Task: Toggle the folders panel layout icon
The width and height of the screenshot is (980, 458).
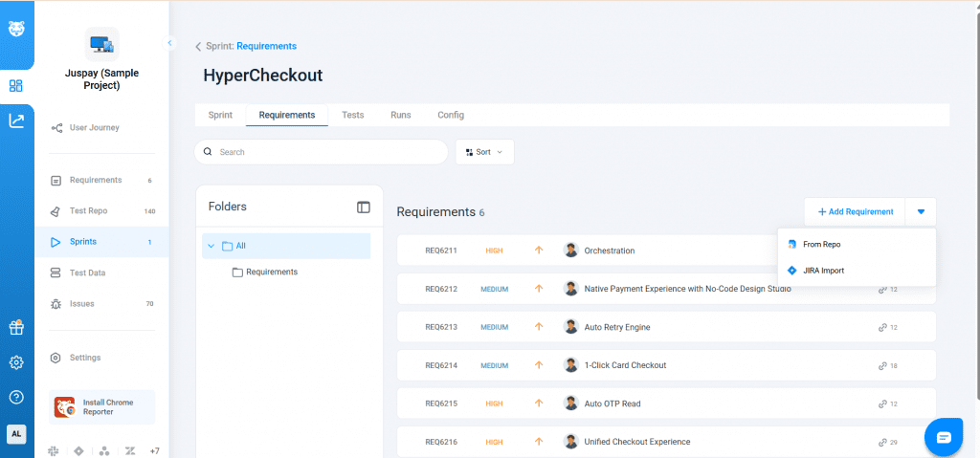Action: pos(363,207)
